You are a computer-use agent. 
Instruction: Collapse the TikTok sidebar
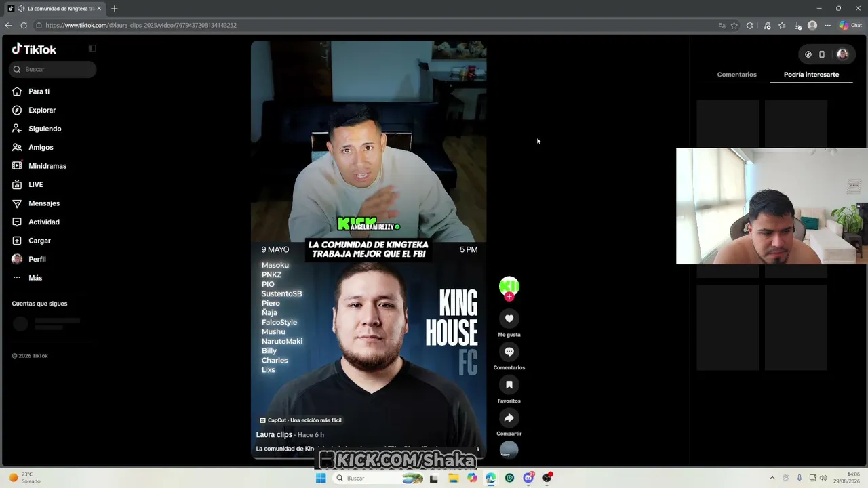[92, 49]
